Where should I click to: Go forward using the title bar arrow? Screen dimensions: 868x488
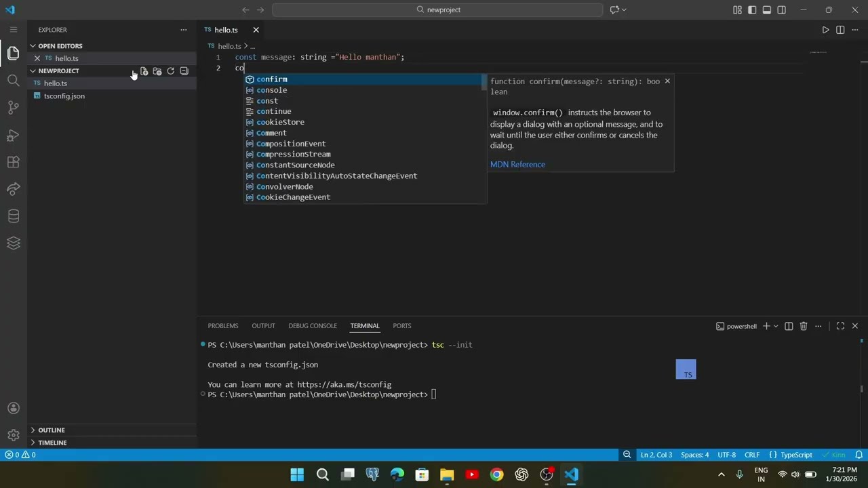click(262, 10)
